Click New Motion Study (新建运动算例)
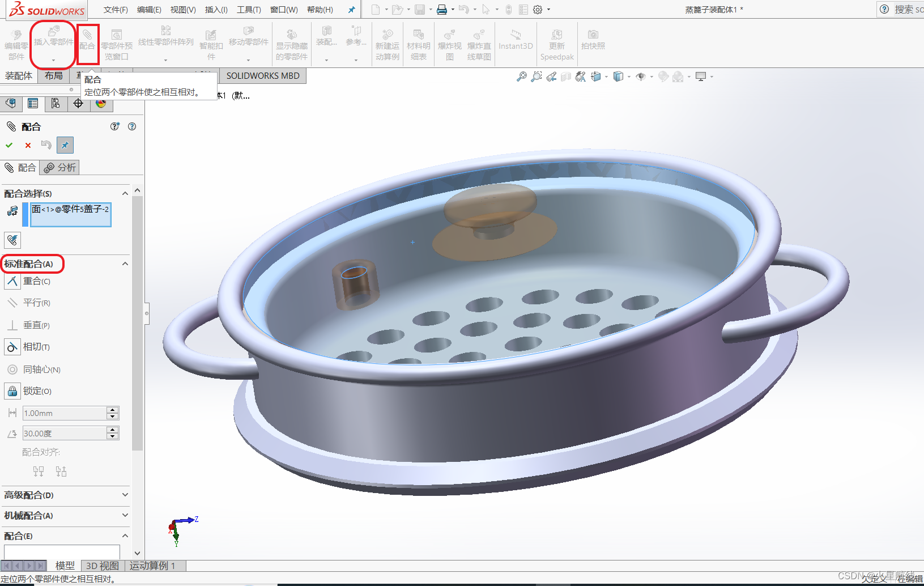Screen dimensions: 924x586 point(388,45)
